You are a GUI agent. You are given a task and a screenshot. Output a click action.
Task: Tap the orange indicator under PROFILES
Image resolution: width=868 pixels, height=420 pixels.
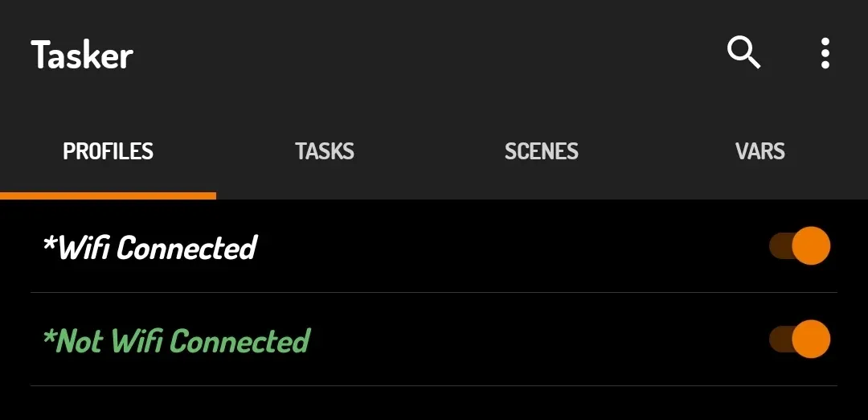tap(108, 196)
